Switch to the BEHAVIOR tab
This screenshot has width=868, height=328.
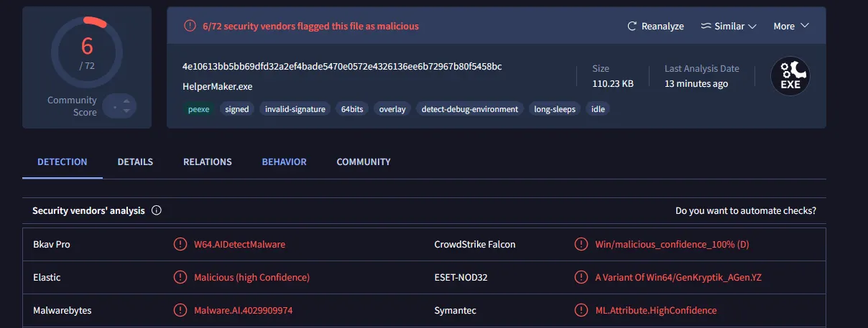coord(285,162)
